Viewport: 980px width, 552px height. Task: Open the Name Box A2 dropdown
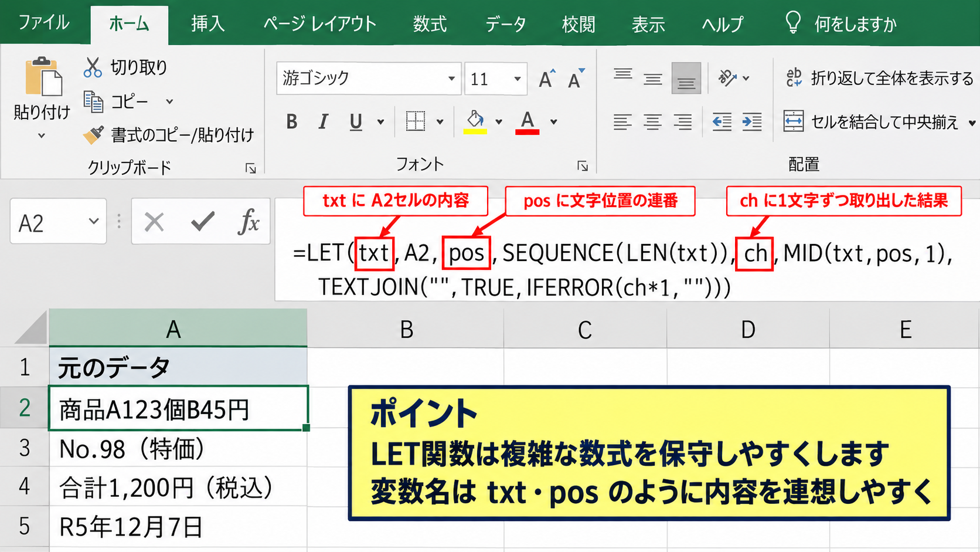[x=93, y=221]
